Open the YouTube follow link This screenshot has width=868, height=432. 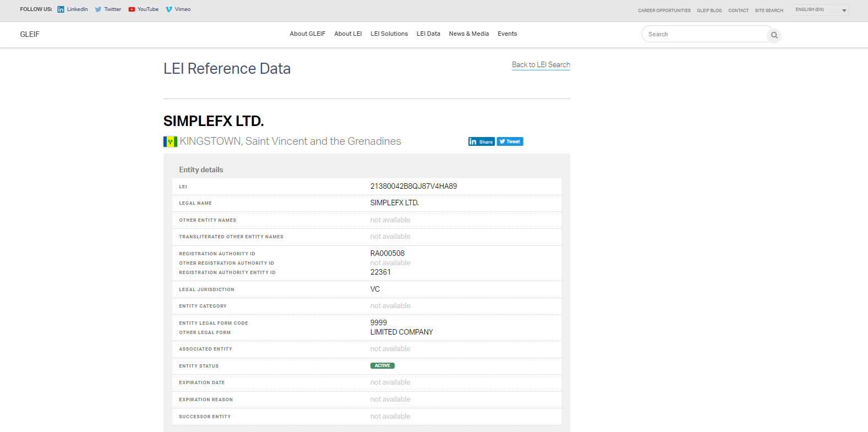[x=143, y=9]
